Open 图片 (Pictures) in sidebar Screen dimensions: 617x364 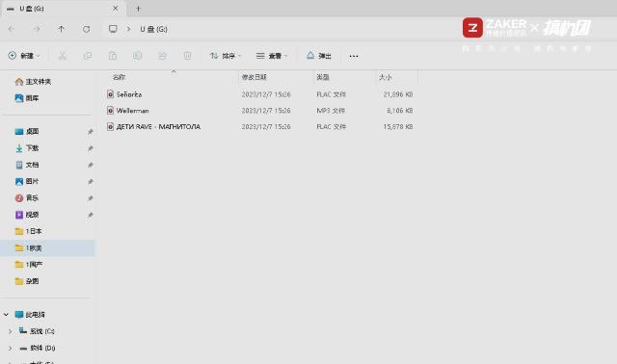coord(26,181)
